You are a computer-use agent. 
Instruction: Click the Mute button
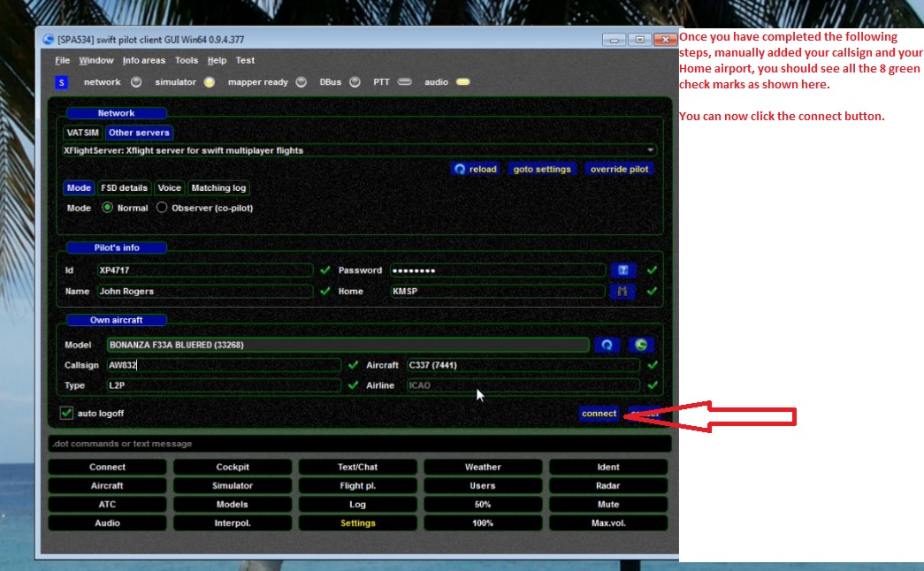tap(608, 505)
